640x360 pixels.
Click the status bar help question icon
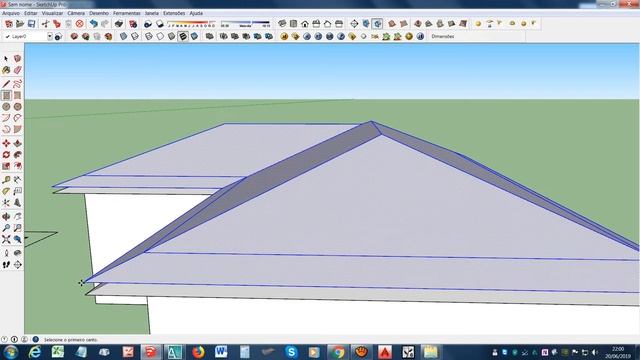(36, 339)
